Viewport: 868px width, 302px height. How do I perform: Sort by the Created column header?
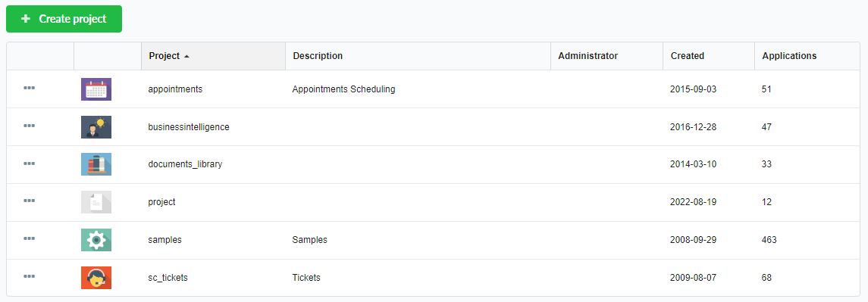pyautogui.click(x=688, y=56)
